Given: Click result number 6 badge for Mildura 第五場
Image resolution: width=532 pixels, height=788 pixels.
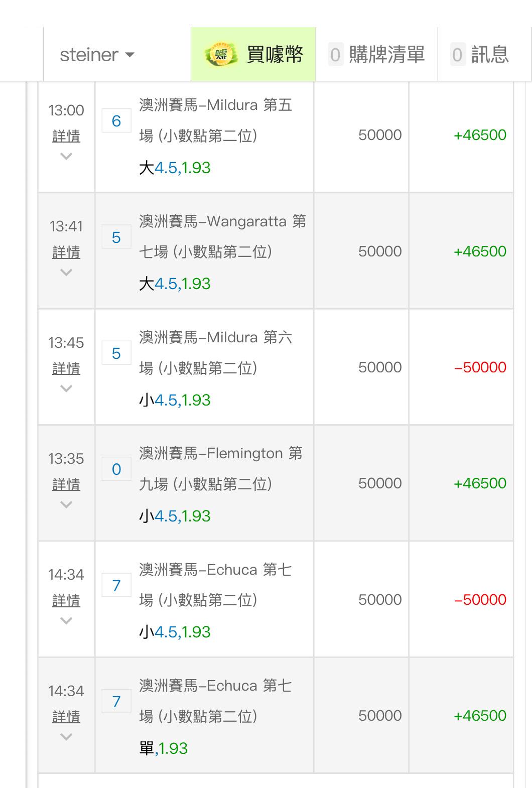Looking at the screenshot, I should point(116,121).
